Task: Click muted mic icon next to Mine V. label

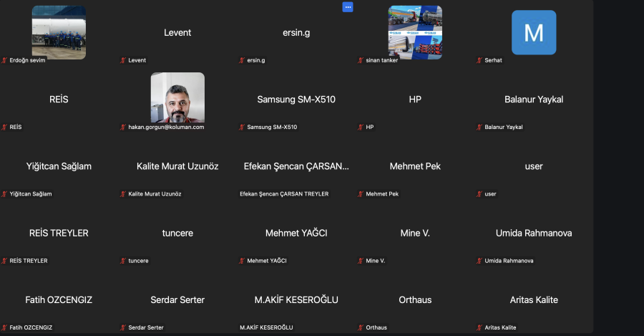Action: coord(361,261)
